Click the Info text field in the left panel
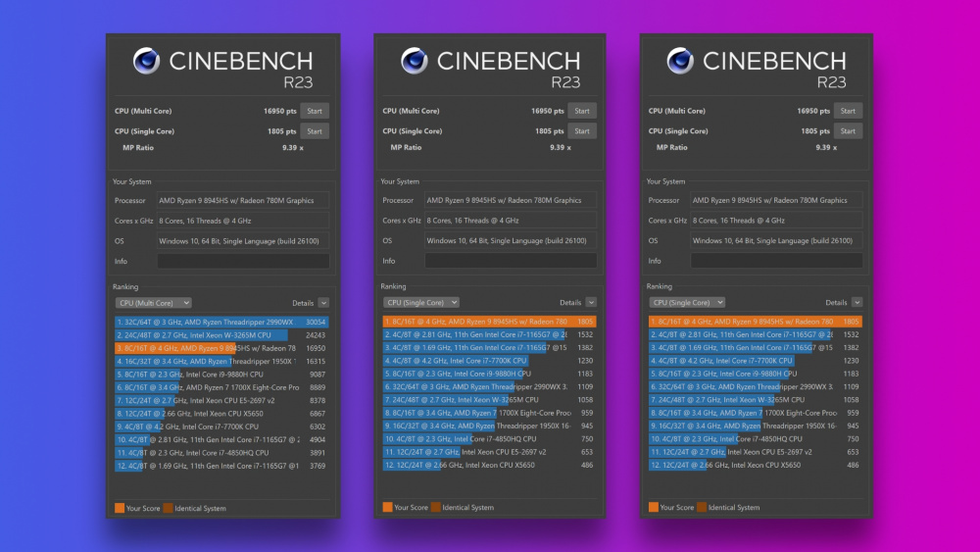 244,261
